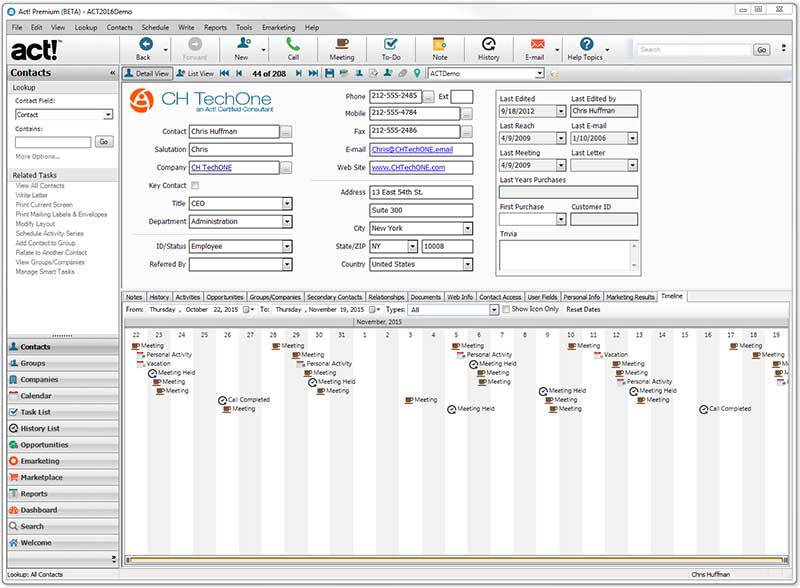Viewport: 800px width, 588px height.
Task: Go to the previous contact record
Action: pos(238,74)
